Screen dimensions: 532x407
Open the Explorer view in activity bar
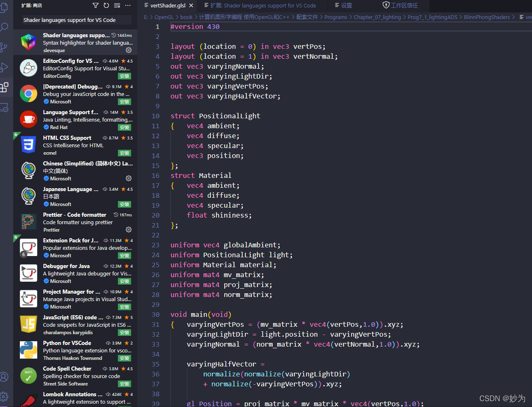pos(4,7)
